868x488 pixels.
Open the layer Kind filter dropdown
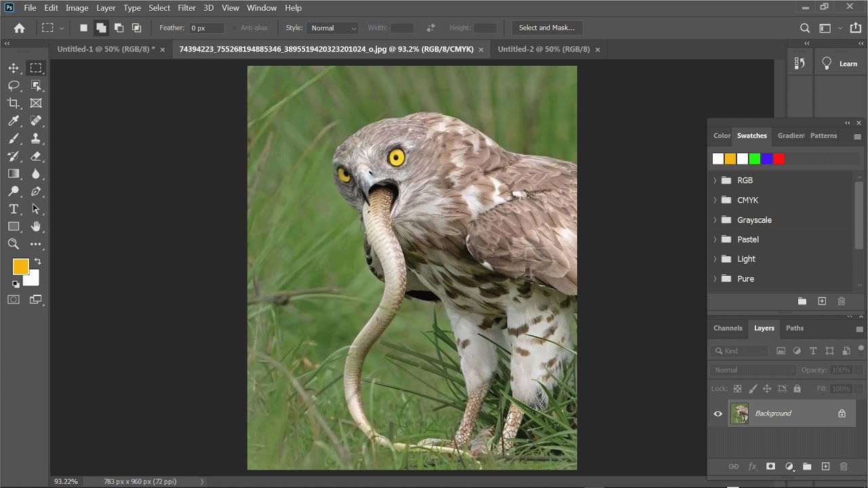[x=740, y=351]
